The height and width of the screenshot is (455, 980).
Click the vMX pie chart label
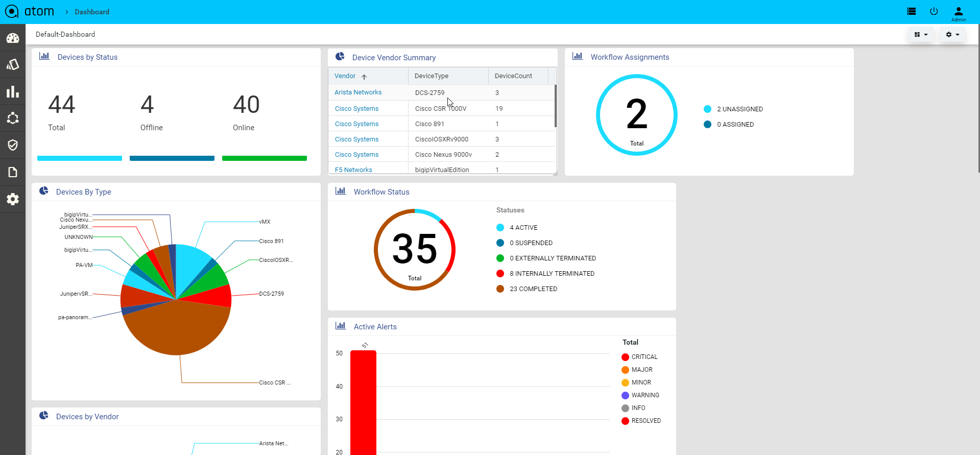pyautogui.click(x=265, y=222)
